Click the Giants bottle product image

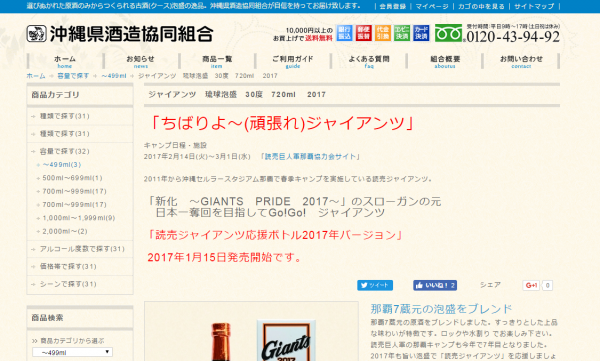[251, 332]
